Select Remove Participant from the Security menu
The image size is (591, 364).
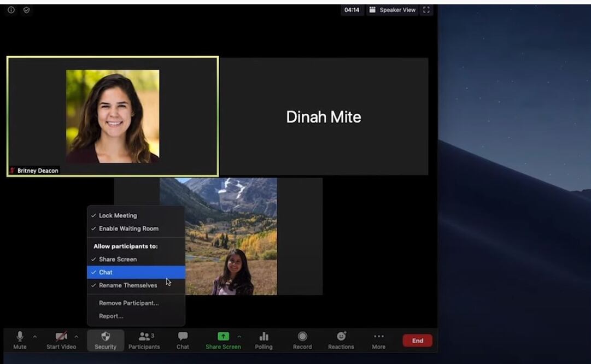coord(128,303)
